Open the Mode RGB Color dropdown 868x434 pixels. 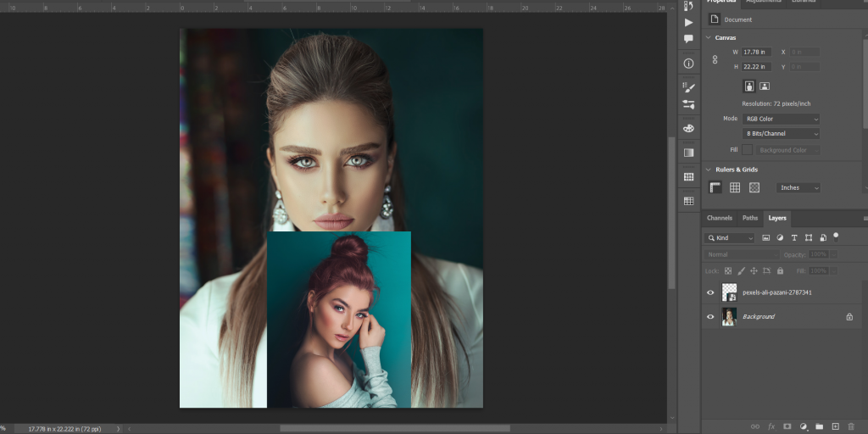click(781, 119)
